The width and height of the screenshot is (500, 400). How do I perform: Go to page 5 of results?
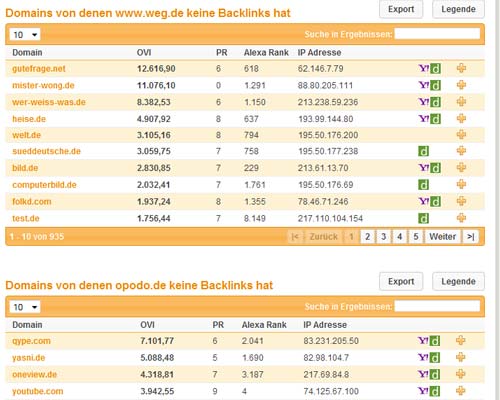point(416,237)
